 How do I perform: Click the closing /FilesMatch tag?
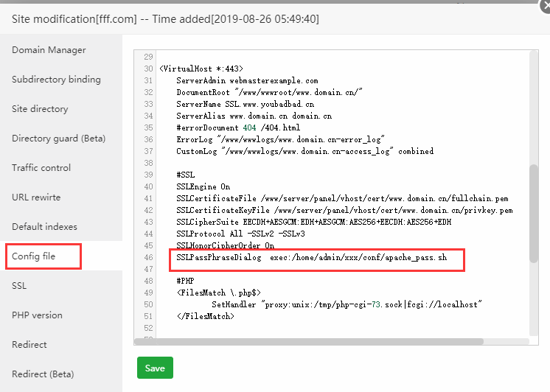coord(205,316)
